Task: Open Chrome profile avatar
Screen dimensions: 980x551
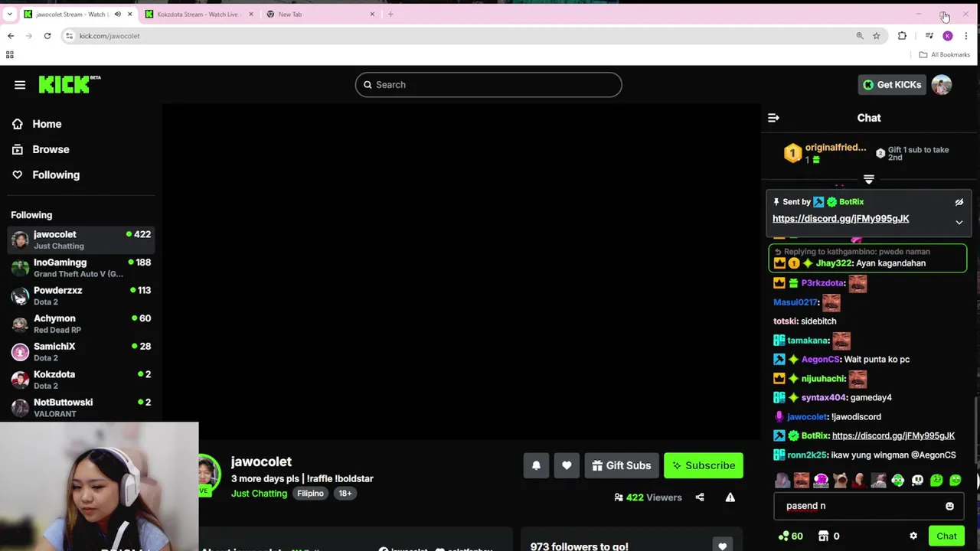Action: [948, 36]
